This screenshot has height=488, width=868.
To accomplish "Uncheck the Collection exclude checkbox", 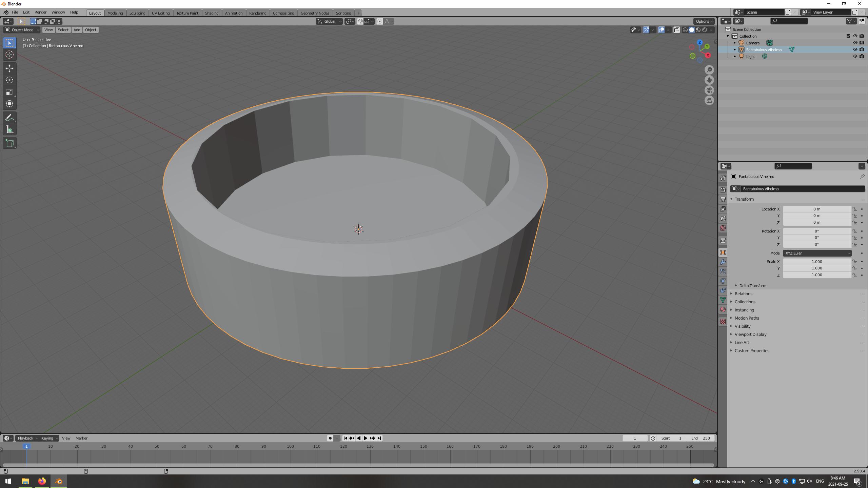I will 848,36.
